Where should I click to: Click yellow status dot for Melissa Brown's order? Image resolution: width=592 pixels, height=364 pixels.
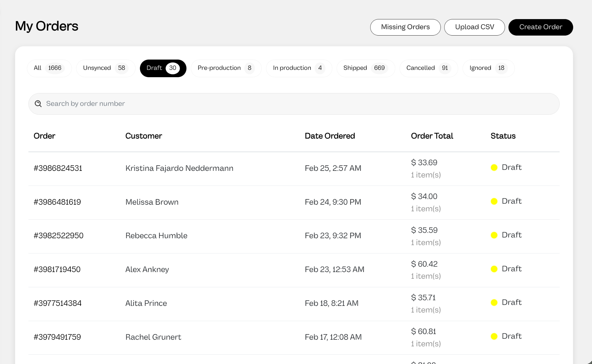[x=494, y=202]
